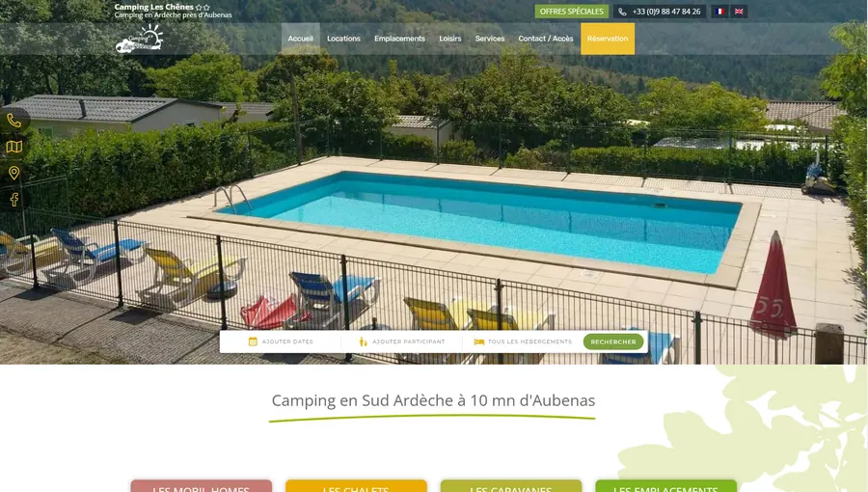Open the Tous les hébergements dropdown
The height and width of the screenshot is (492, 868).
[x=523, y=342]
